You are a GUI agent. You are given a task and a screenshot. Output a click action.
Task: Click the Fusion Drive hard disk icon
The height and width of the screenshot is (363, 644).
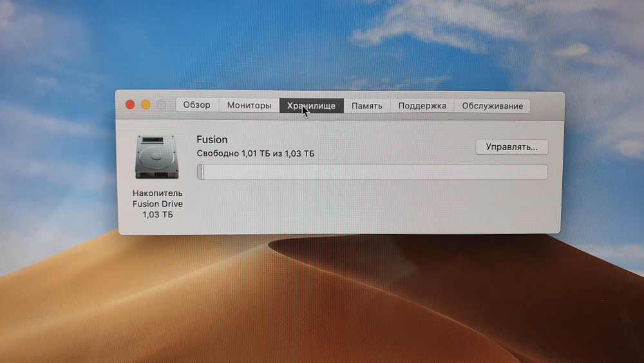(x=157, y=157)
